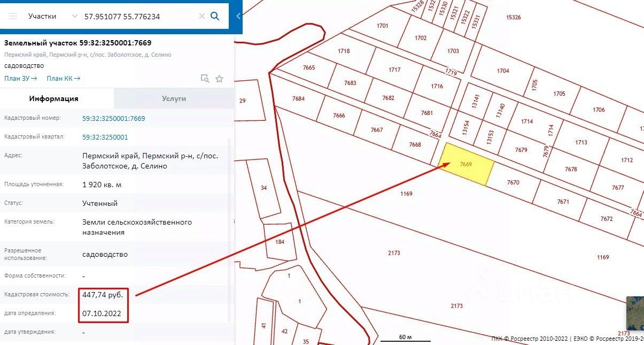Open План ЗУ link
Viewport: 644px width, 345px height.
(x=21, y=79)
